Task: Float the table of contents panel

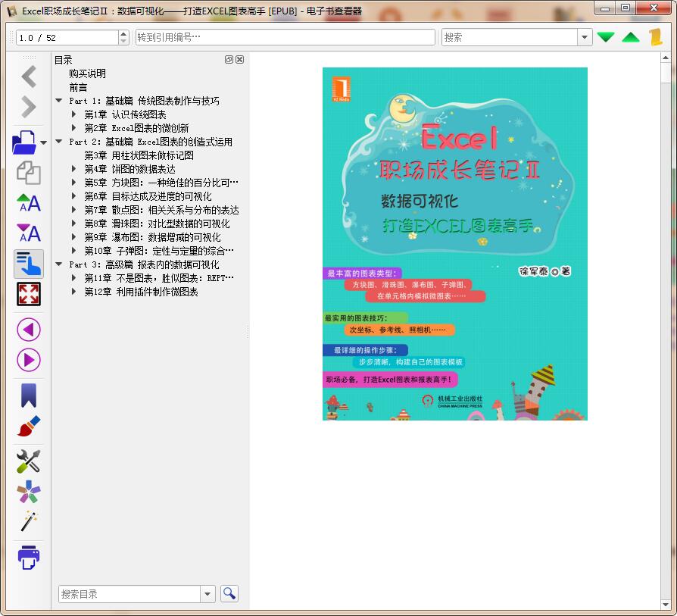Action: click(229, 60)
